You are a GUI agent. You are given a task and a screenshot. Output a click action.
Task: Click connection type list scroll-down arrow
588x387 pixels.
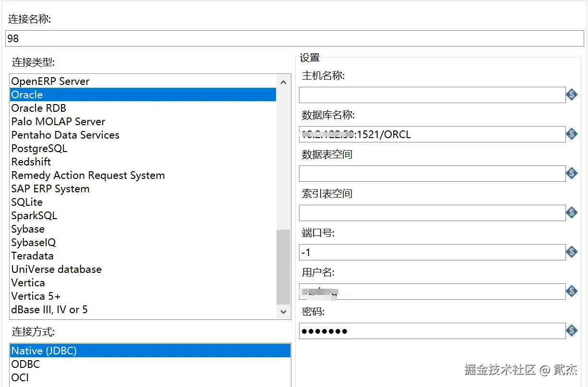tap(283, 312)
